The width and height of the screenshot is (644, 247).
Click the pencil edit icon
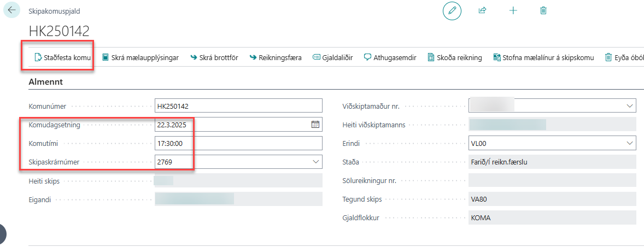pos(452,10)
